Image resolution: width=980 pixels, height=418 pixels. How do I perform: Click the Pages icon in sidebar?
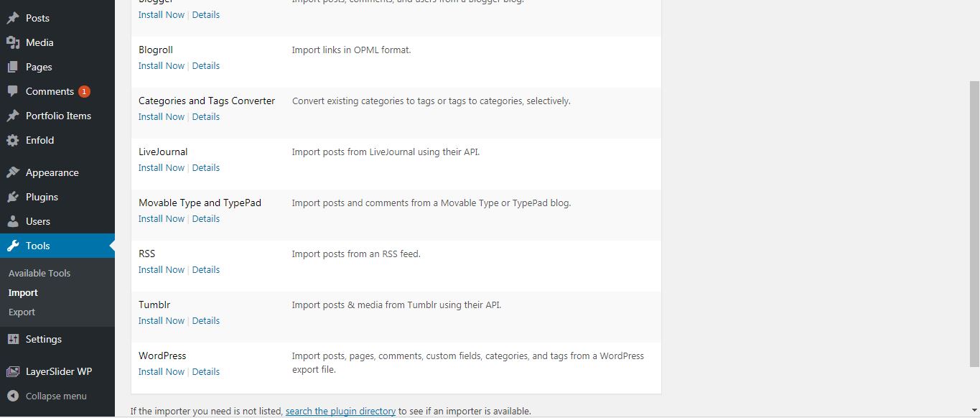tap(13, 67)
